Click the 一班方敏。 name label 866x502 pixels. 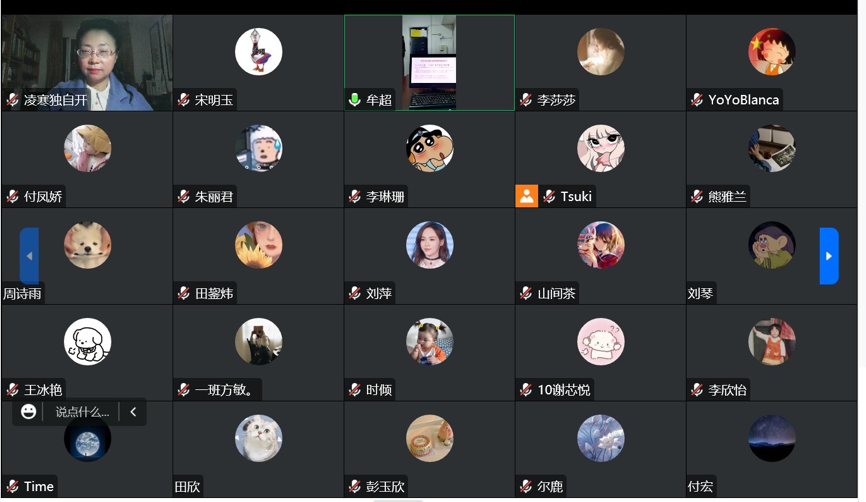225,390
